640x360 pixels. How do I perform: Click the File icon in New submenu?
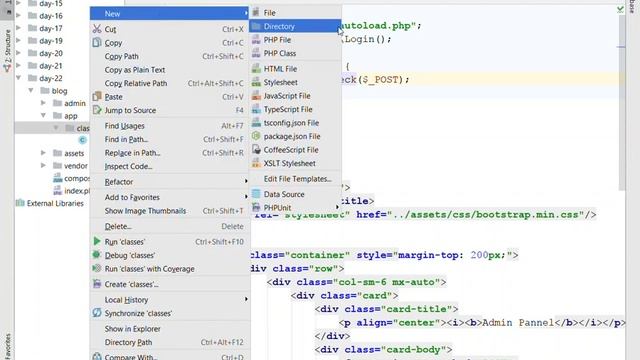click(x=256, y=13)
